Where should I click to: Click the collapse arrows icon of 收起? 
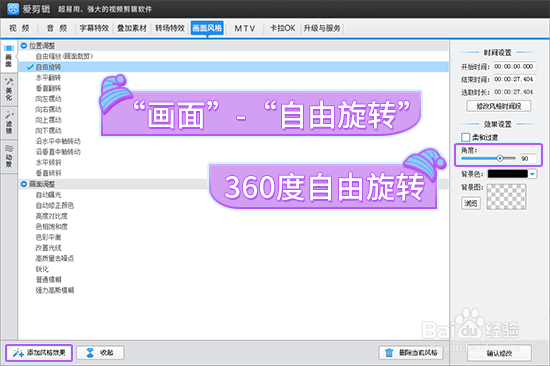pos(90,352)
